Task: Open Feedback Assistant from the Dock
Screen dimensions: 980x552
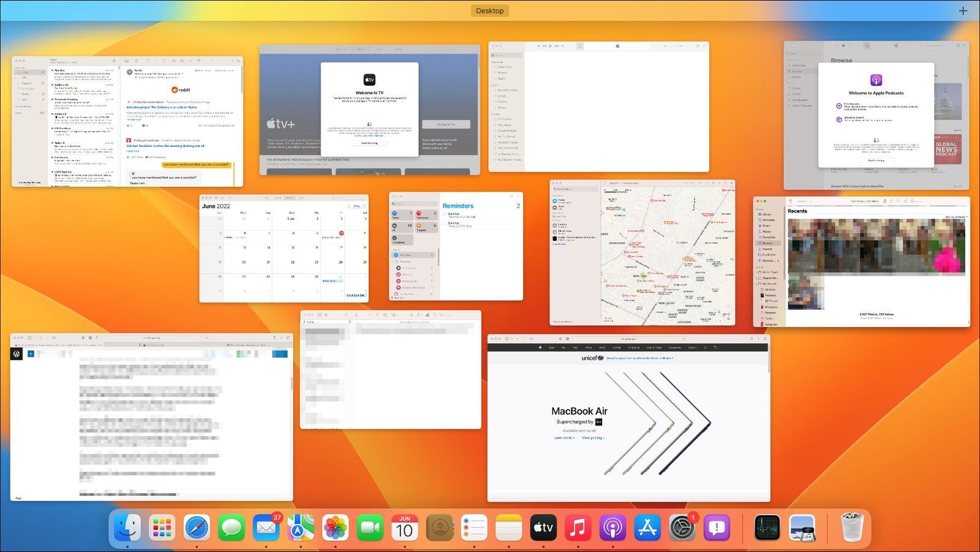Action: 717,527
